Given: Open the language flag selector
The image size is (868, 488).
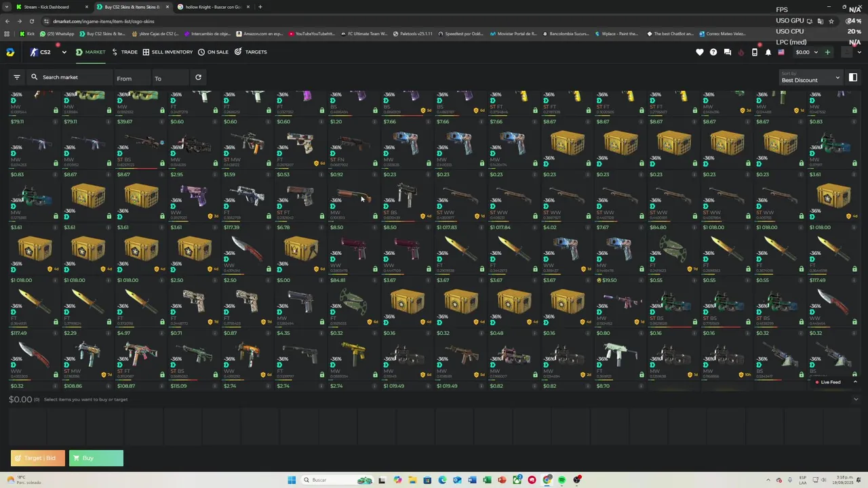Looking at the screenshot, I should pyautogui.click(x=781, y=52).
